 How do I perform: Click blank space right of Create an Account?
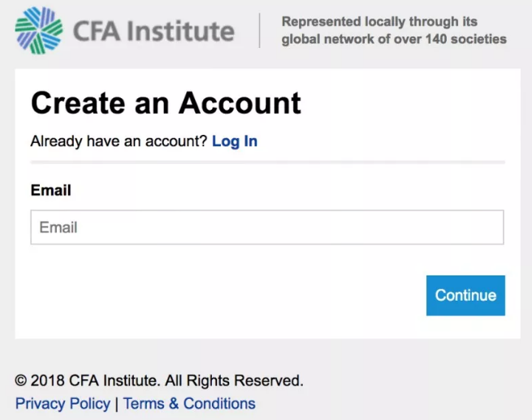(x=406, y=103)
